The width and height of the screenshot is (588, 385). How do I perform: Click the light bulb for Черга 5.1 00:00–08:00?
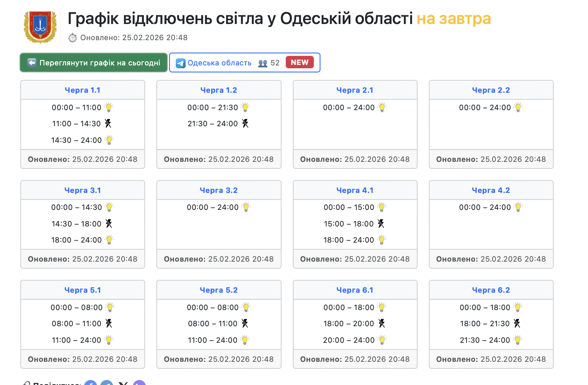coord(110,307)
